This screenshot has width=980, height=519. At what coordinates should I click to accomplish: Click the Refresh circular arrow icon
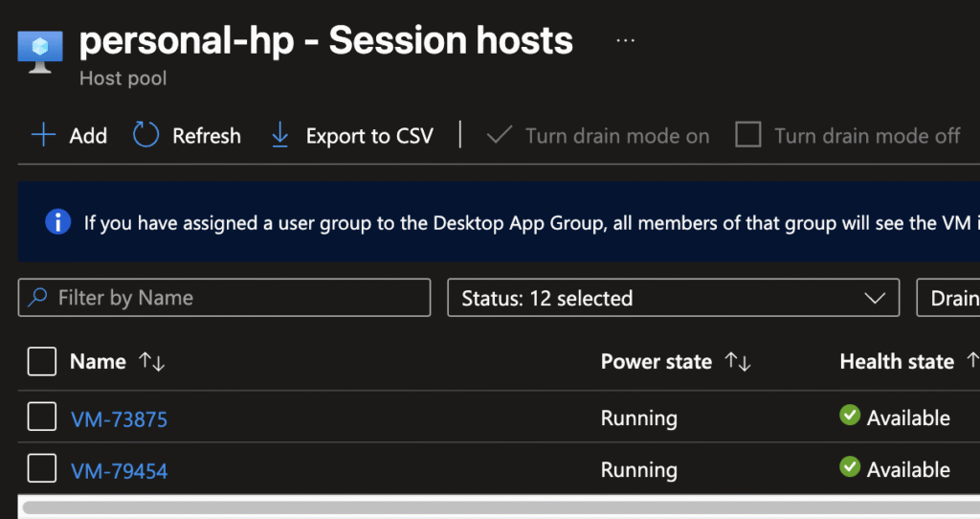coord(145,135)
